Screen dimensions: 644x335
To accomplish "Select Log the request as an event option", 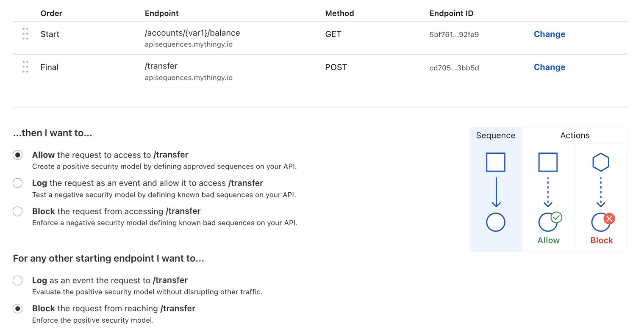I will point(17,183).
